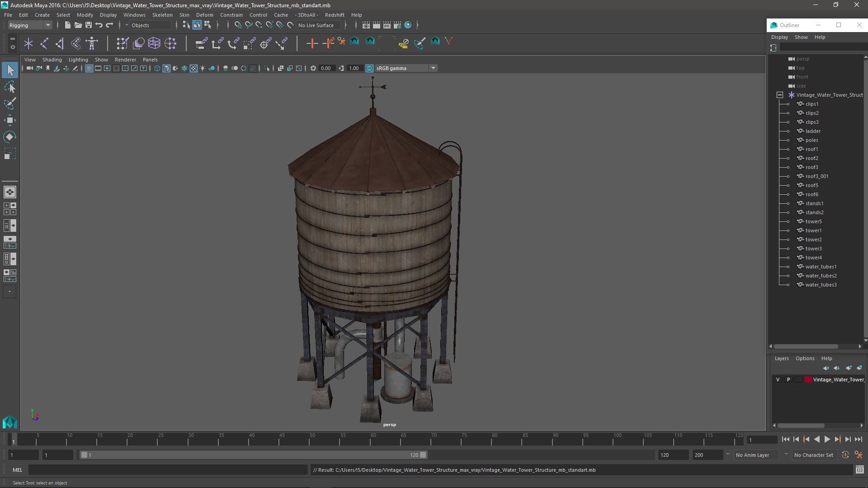Toggle select by object type mode icon
The image size is (868, 488).
tap(197, 25)
